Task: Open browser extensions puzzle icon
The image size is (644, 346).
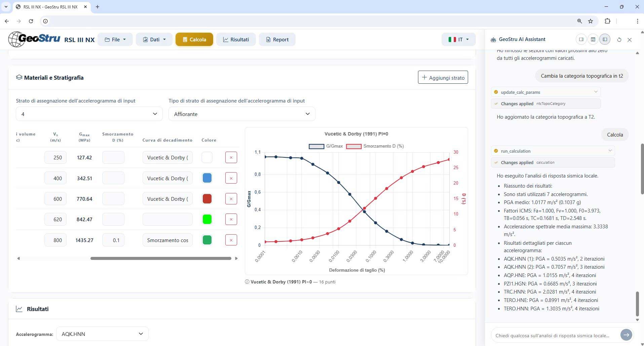Action: [607, 21]
